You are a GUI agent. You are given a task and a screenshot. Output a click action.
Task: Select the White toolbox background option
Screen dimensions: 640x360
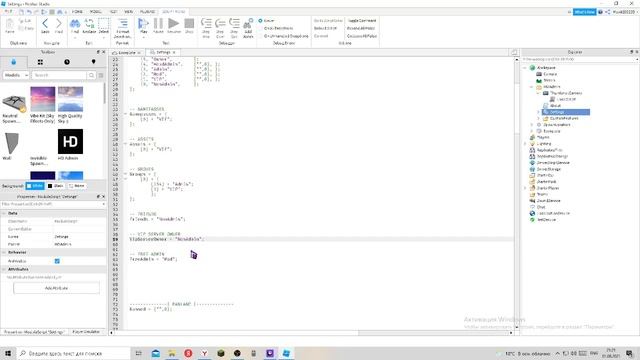coord(35,186)
